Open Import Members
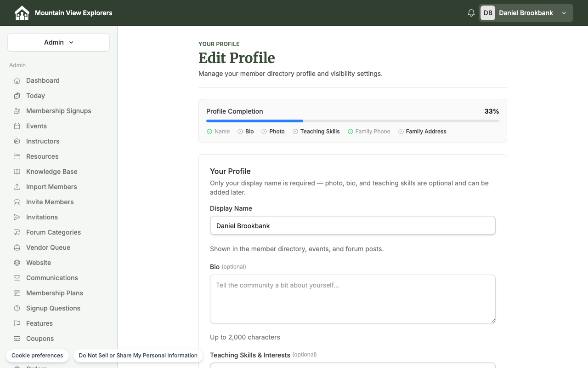The height and width of the screenshot is (368, 588). 51,187
